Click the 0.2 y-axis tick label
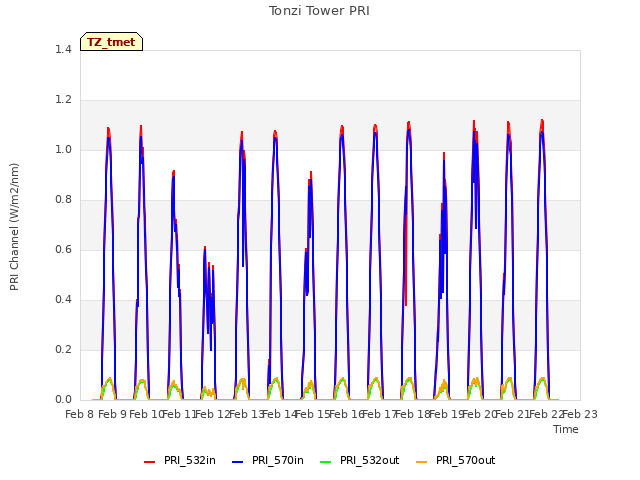 [63, 350]
